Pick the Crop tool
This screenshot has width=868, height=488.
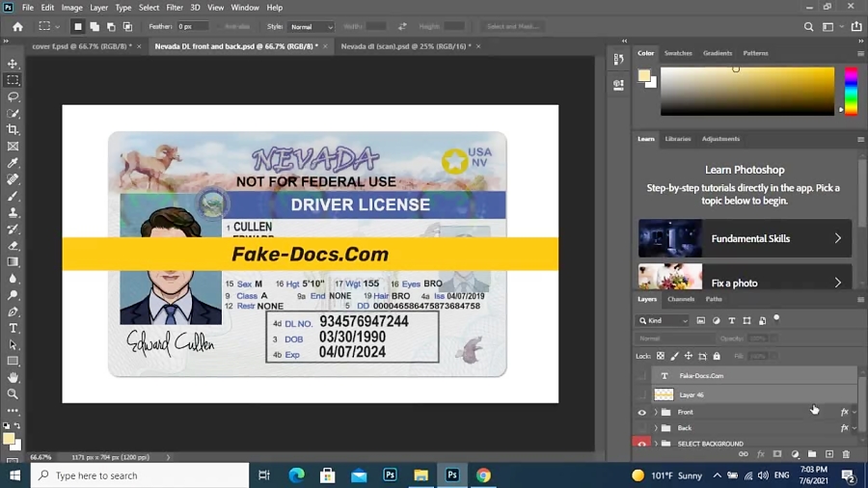pyautogui.click(x=13, y=129)
